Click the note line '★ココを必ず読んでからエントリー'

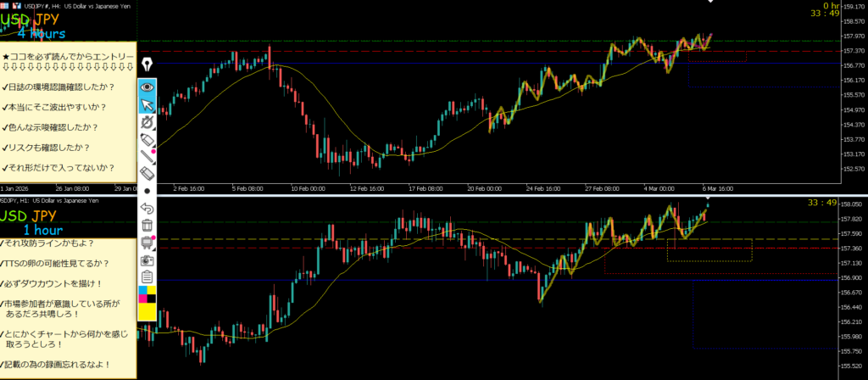[68, 57]
